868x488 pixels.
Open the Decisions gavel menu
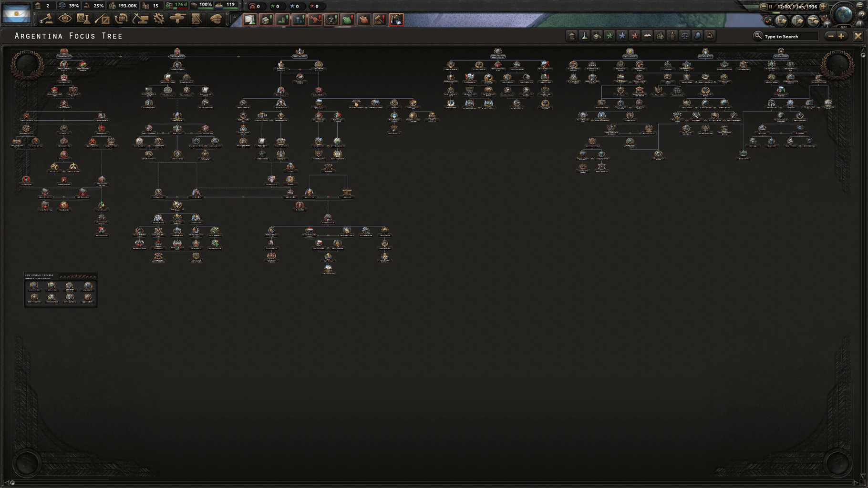46,19
